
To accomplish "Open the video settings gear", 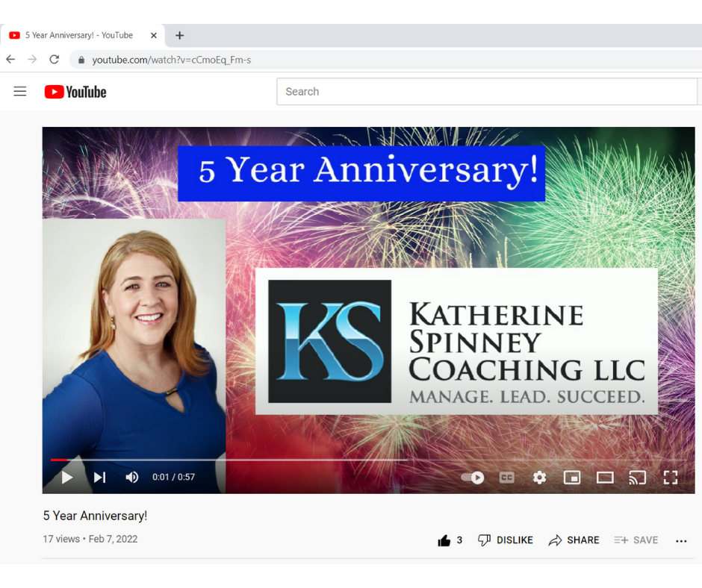I will tap(539, 478).
